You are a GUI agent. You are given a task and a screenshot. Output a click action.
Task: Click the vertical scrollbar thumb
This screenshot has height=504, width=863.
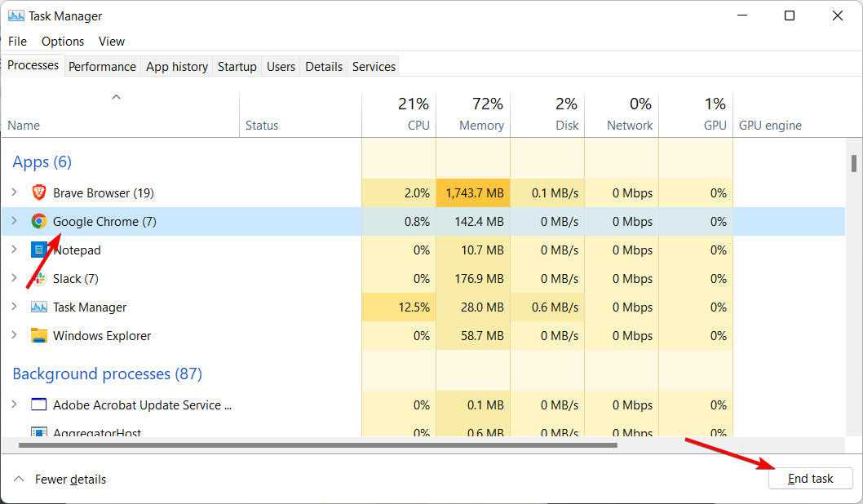click(854, 163)
